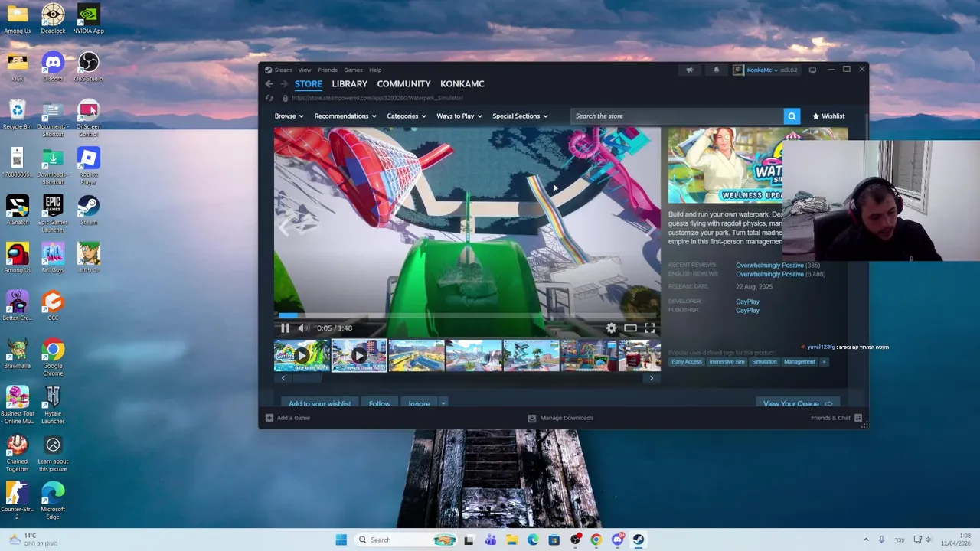This screenshot has height=551, width=980.
Task: Switch to the LIBRARY tab
Action: pyautogui.click(x=350, y=84)
